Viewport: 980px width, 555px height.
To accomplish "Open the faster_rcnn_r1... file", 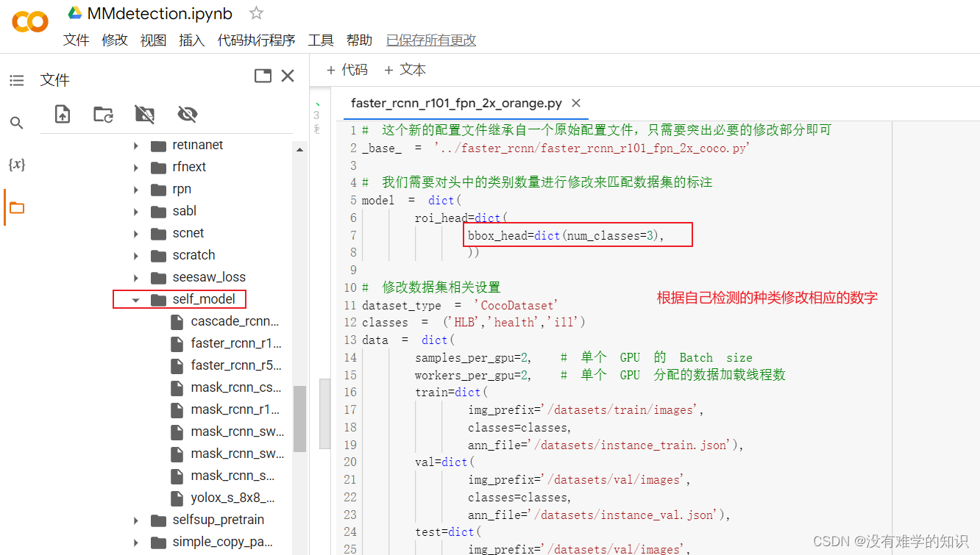I will coord(236,343).
